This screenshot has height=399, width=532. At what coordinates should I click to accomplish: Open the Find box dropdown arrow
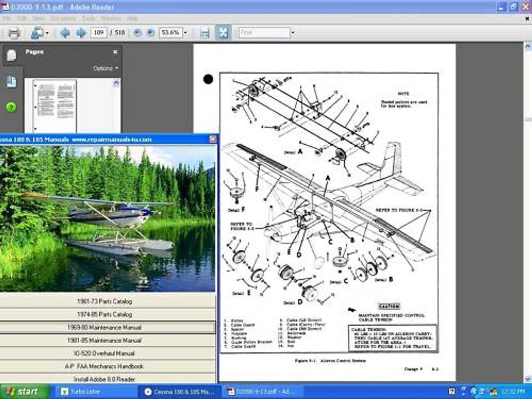293,32
